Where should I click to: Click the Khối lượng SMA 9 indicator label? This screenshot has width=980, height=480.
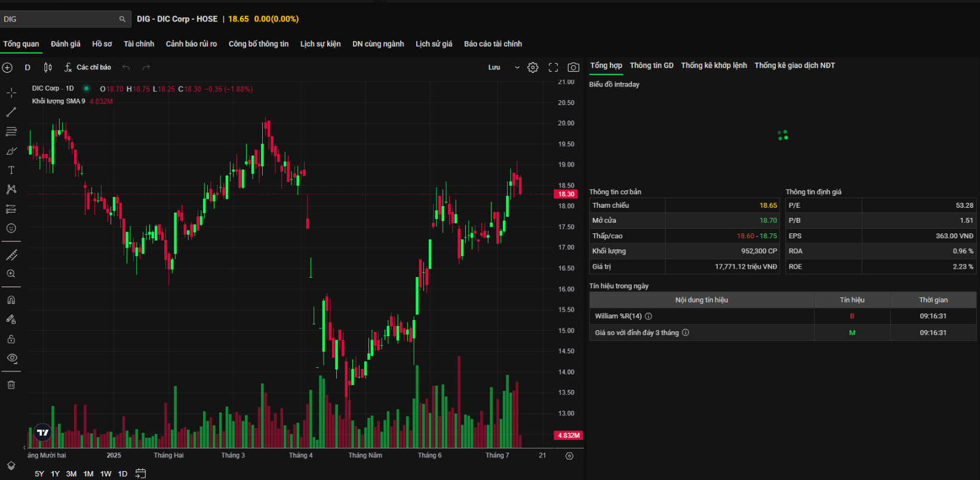pyautogui.click(x=59, y=101)
